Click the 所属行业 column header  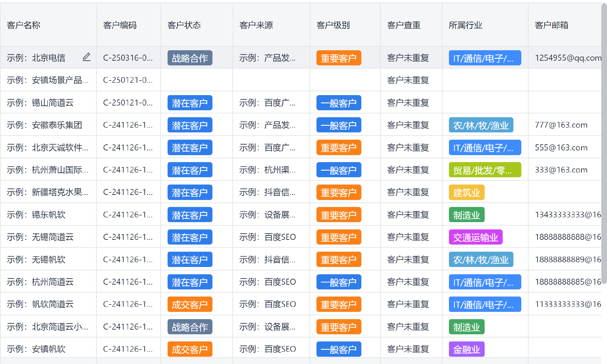[465, 25]
